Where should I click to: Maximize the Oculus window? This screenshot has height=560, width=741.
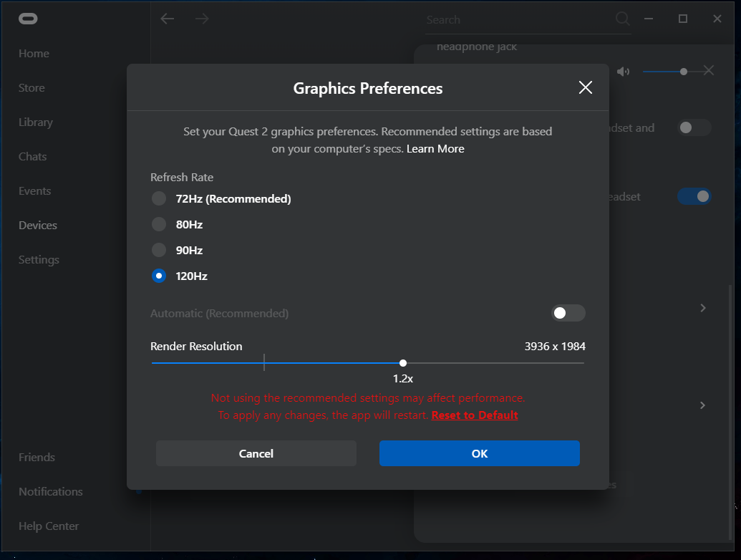coord(683,19)
